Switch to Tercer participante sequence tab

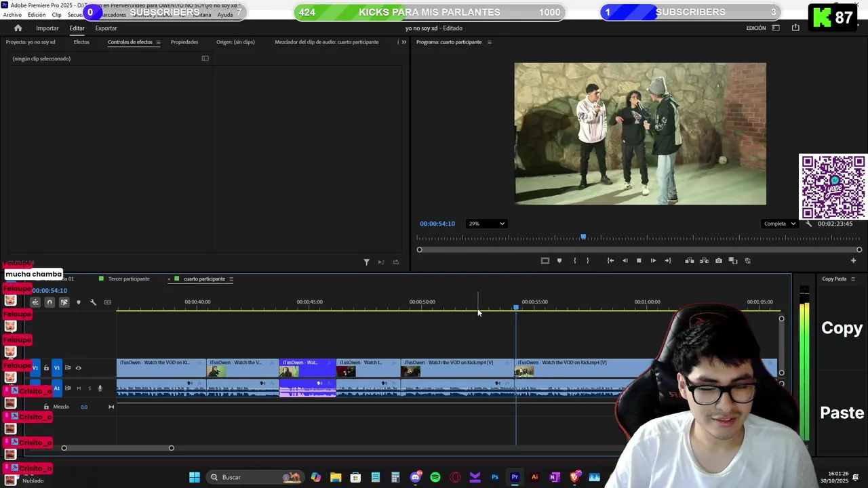coord(129,279)
